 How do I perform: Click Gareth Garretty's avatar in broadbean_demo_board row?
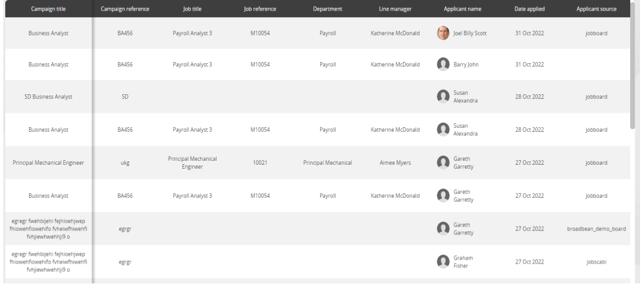[x=443, y=229]
